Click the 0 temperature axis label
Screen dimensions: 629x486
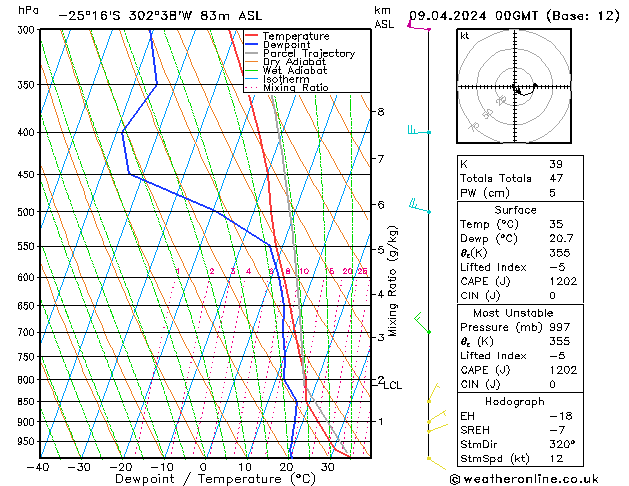[203, 467]
